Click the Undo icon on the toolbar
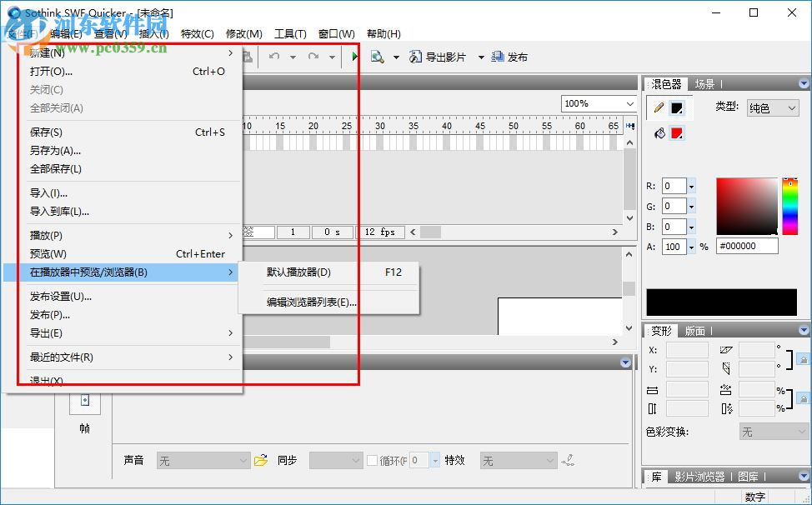Image resolution: width=812 pixels, height=505 pixels. (x=275, y=57)
